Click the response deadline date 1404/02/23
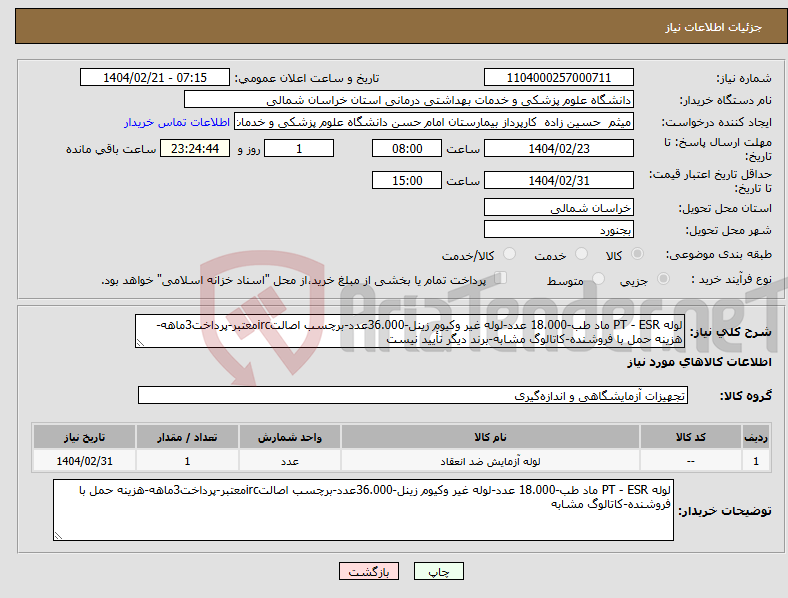 [x=558, y=148]
